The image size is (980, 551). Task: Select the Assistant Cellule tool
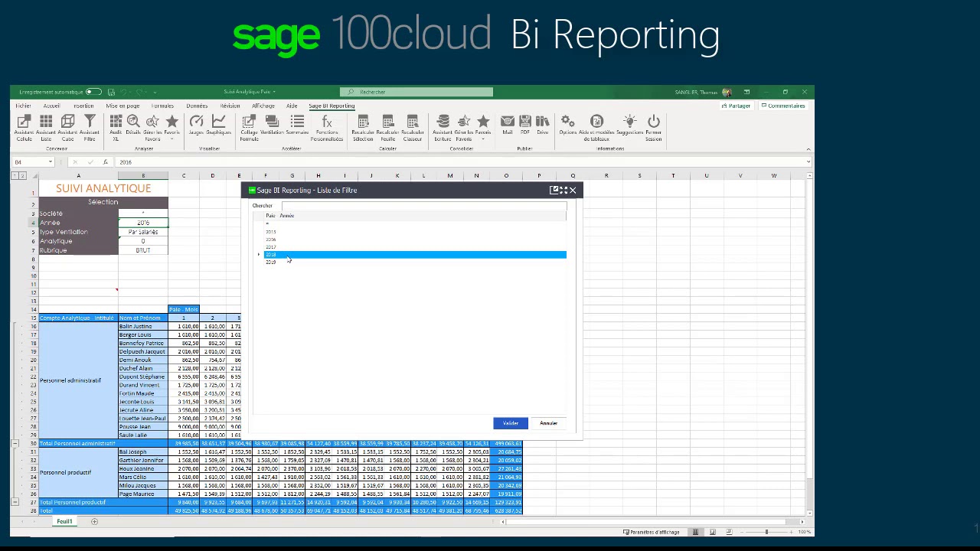pos(23,126)
